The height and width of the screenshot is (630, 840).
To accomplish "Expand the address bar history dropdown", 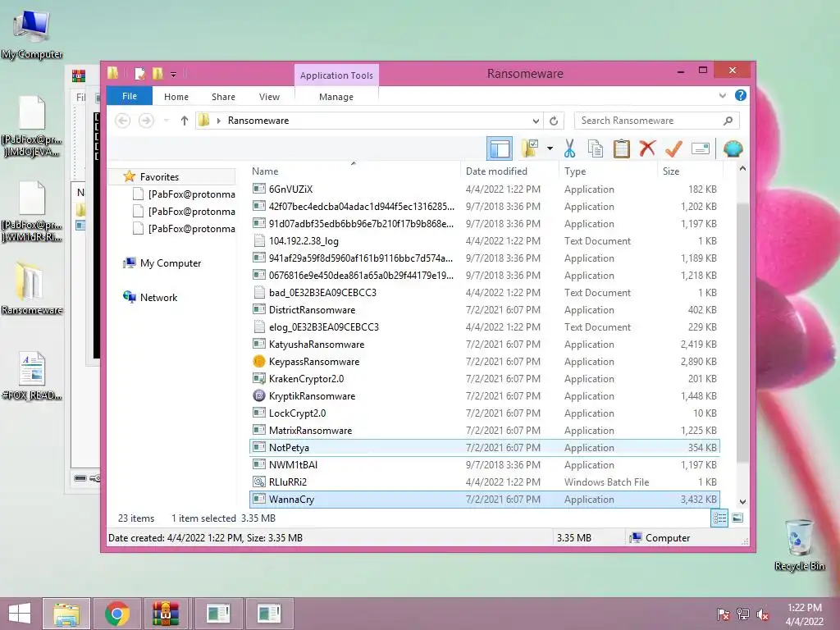I will pyautogui.click(x=536, y=121).
